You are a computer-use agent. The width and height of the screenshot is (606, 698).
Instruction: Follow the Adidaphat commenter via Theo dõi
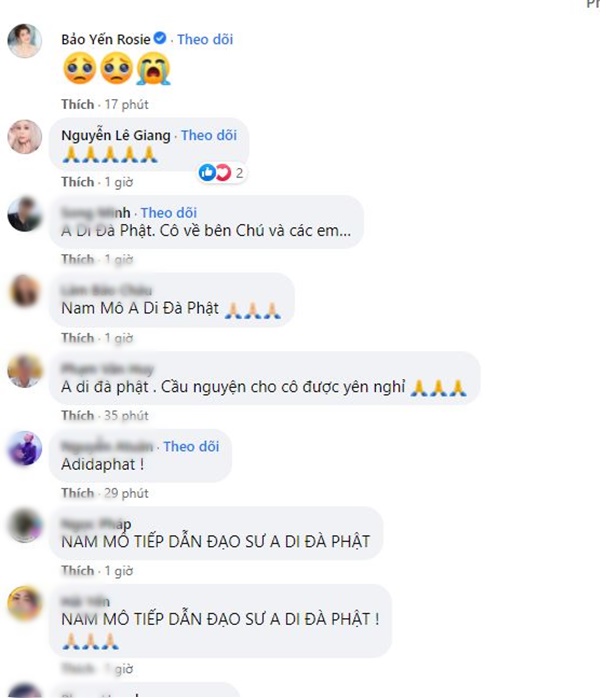coord(191,446)
